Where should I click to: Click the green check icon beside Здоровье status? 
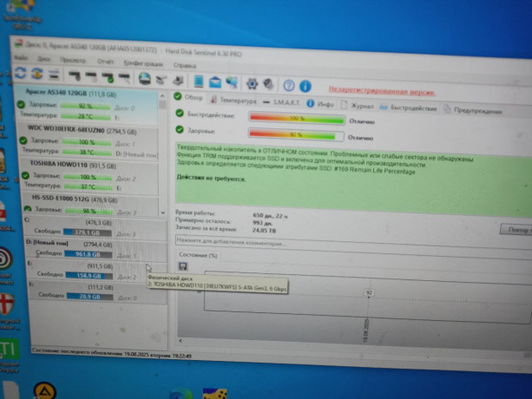pos(180,129)
